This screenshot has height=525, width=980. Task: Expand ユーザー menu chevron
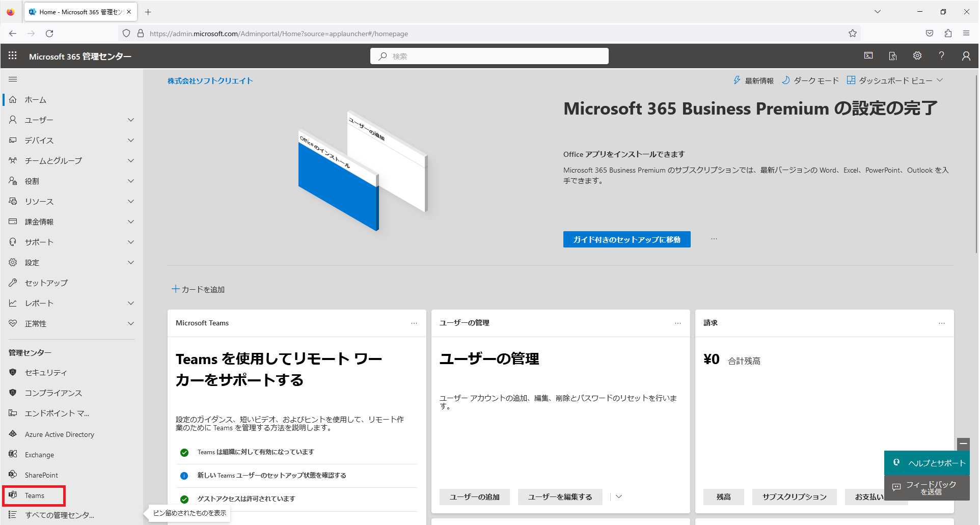[131, 120]
